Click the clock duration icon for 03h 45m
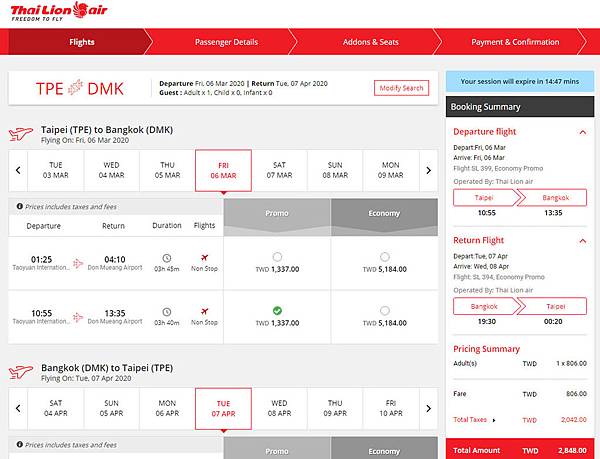The width and height of the screenshot is (600, 459). [166, 258]
